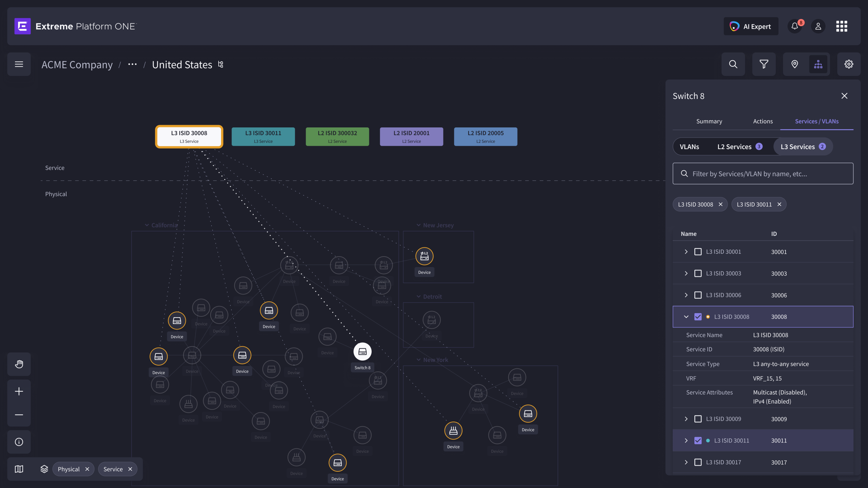Select the L2 Services tab
Viewport: 868px width, 488px height.
pos(740,147)
